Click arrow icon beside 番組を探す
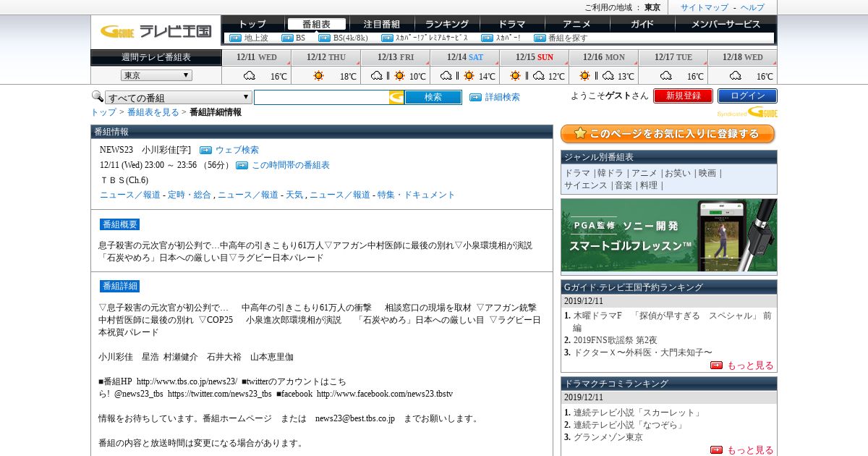 (540, 38)
